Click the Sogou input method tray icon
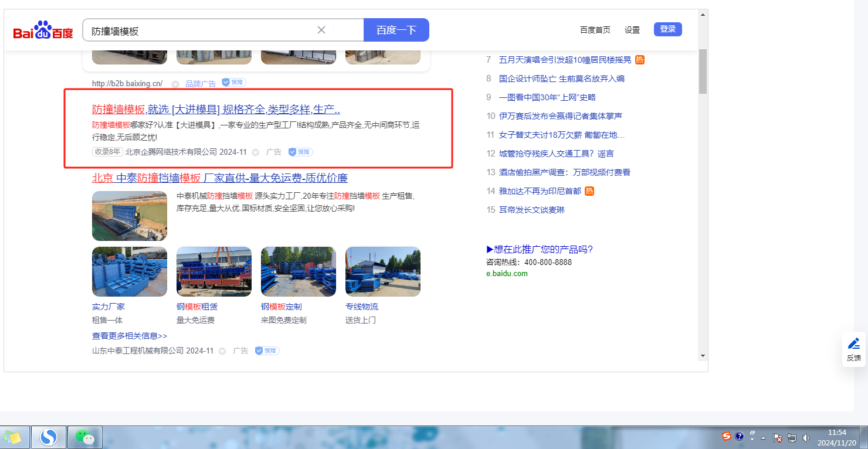The width and height of the screenshot is (868, 449). tap(727, 436)
